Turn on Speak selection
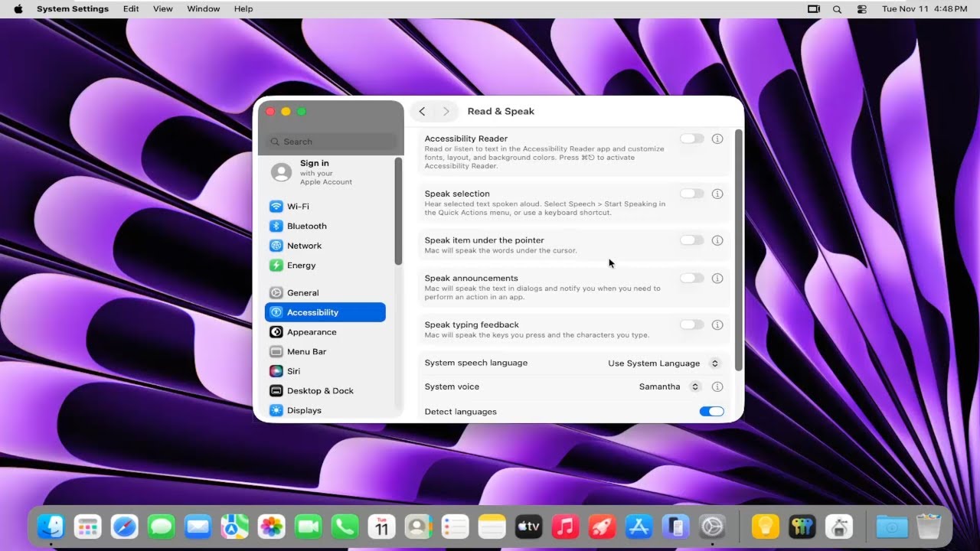Screen dimensions: 980x551 692,194
